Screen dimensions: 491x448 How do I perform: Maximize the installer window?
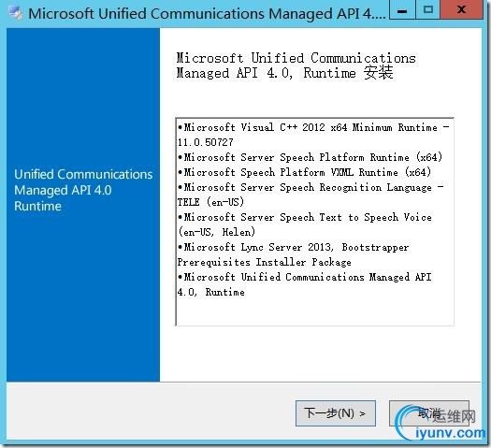click(427, 10)
